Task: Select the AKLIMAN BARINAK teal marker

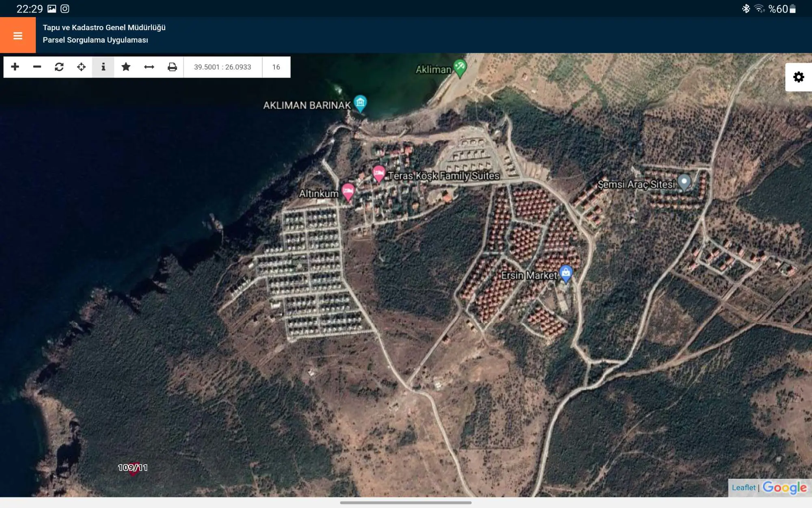Action: point(360,104)
